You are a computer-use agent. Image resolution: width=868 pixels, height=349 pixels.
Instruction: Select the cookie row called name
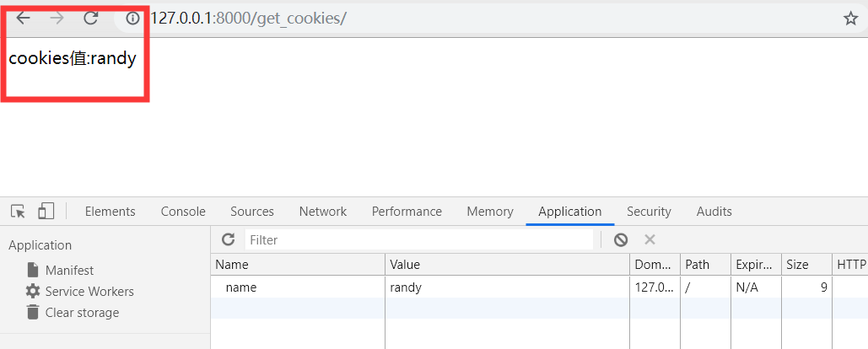pyautogui.click(x=241, y=287)
